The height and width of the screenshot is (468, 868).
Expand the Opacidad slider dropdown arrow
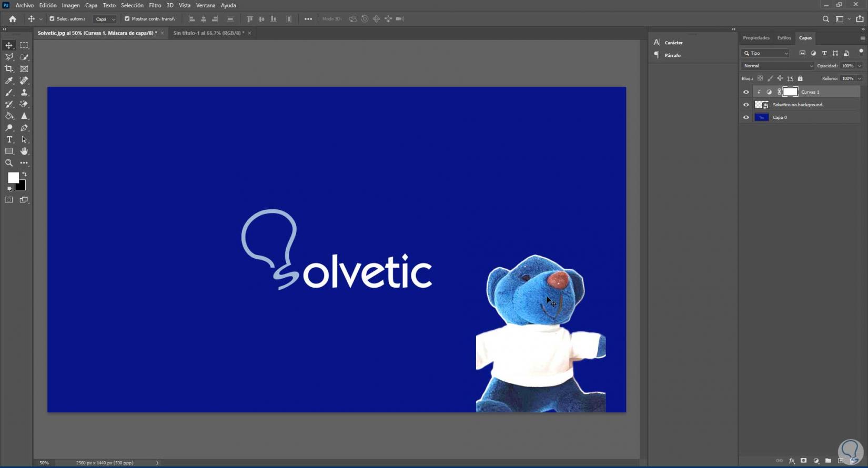[860, 66]
